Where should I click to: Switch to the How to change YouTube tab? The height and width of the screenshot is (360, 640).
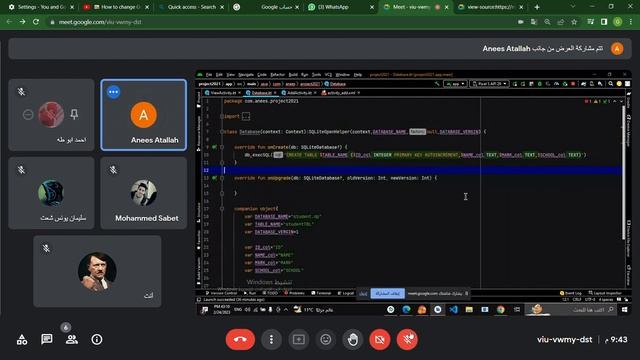[x=116, y=7]
